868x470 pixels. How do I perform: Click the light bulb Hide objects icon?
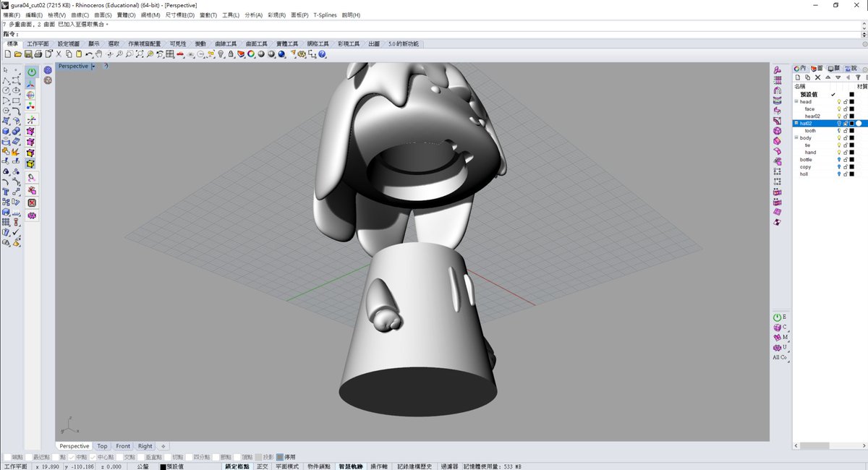(x=221, y=54)
